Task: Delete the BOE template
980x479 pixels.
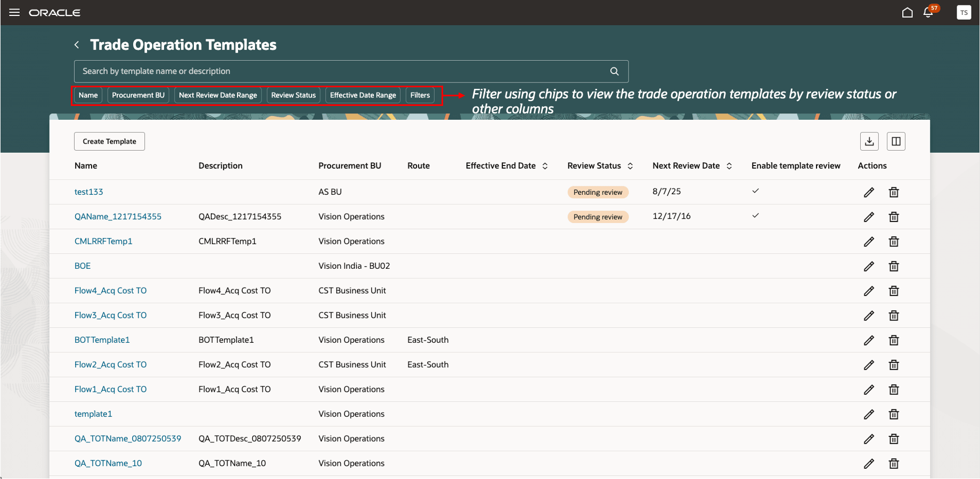Action: click(x=894, y=266)
